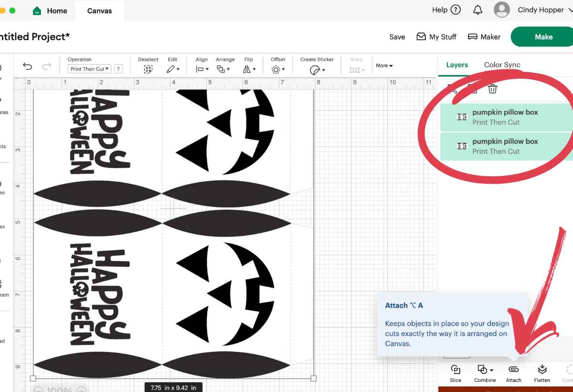Click the Slice tool

click(456, 373)
